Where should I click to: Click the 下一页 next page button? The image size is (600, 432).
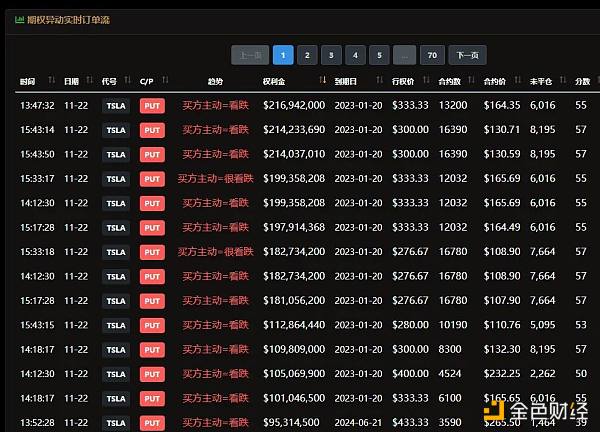467,55
